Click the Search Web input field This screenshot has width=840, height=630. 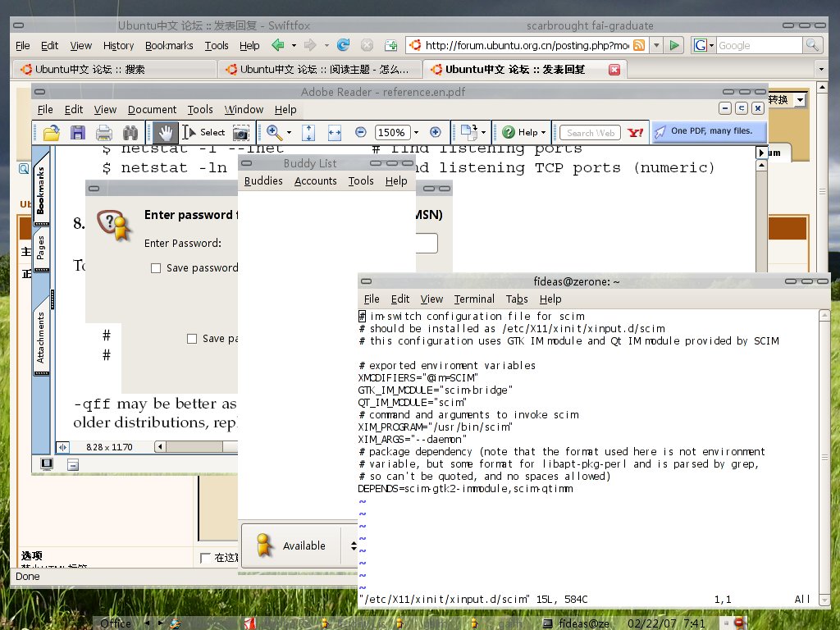[591, 133]
